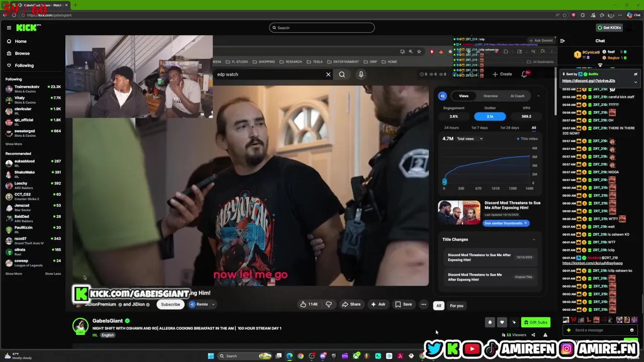The height and width of the screenshot is (362, 644).
Task: Open Epic Games Launcher from the taskbar
Action: point(334,356)
